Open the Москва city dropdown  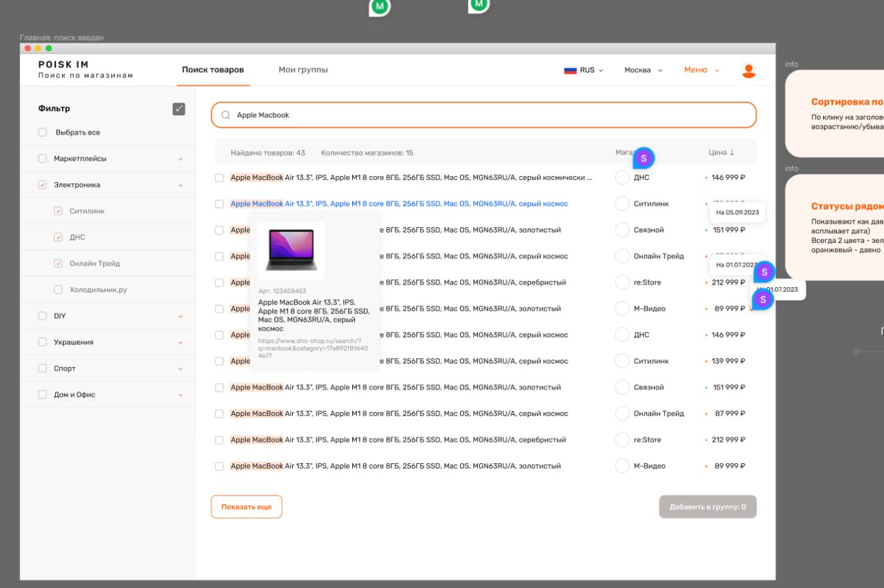643,70
